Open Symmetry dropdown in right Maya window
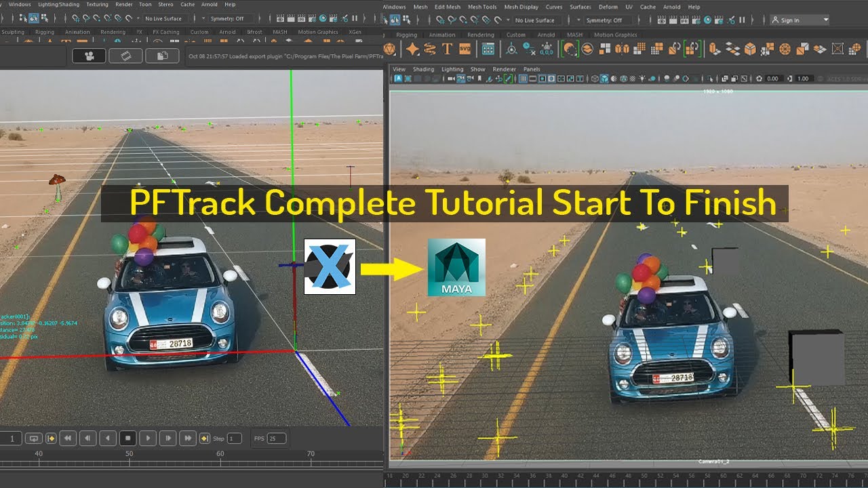The height and width of the screenshot is (488, 868). click(607, 20)
